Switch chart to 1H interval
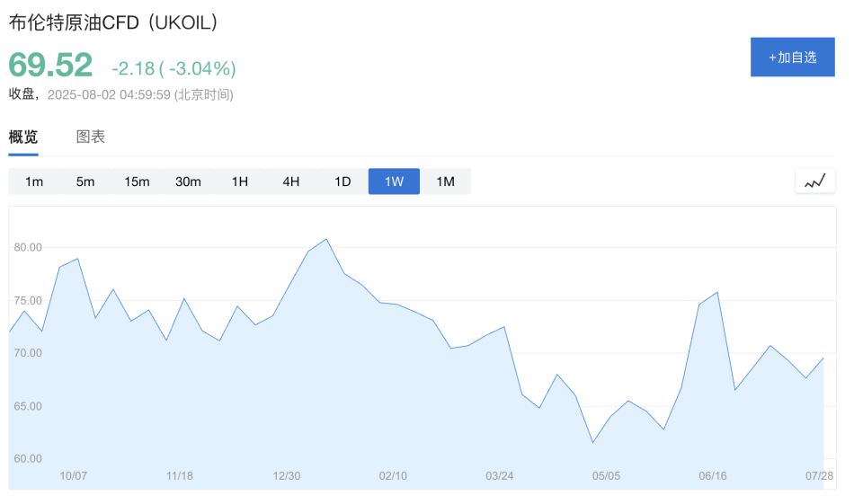 [x=239, y=181]
